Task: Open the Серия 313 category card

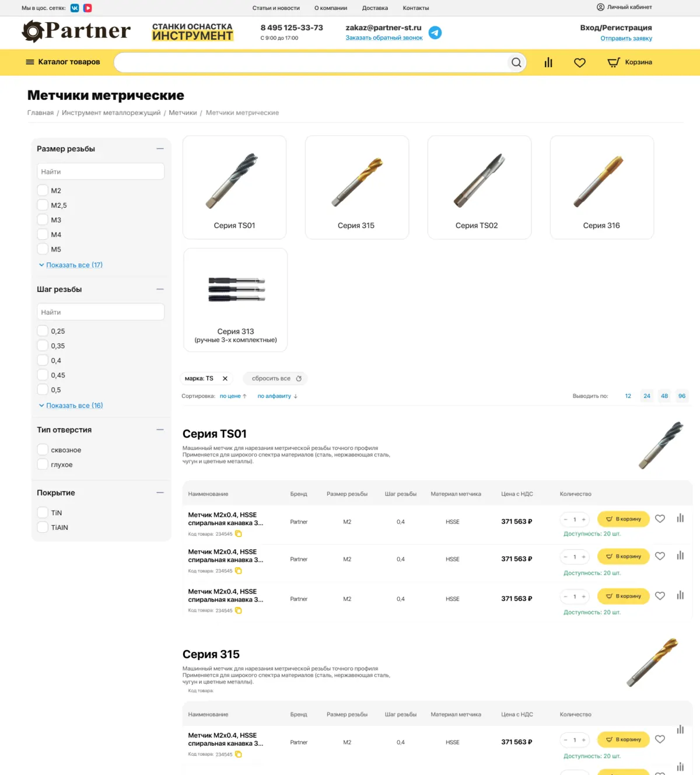Action: coord(236,300)
